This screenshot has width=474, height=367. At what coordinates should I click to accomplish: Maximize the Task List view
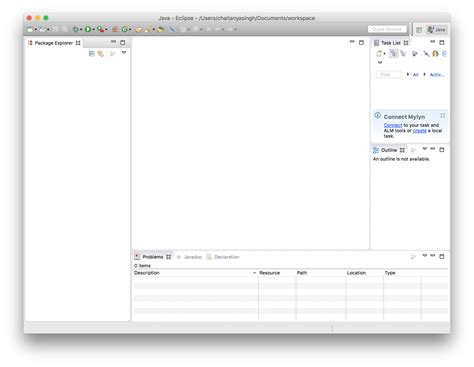(442, 43)
